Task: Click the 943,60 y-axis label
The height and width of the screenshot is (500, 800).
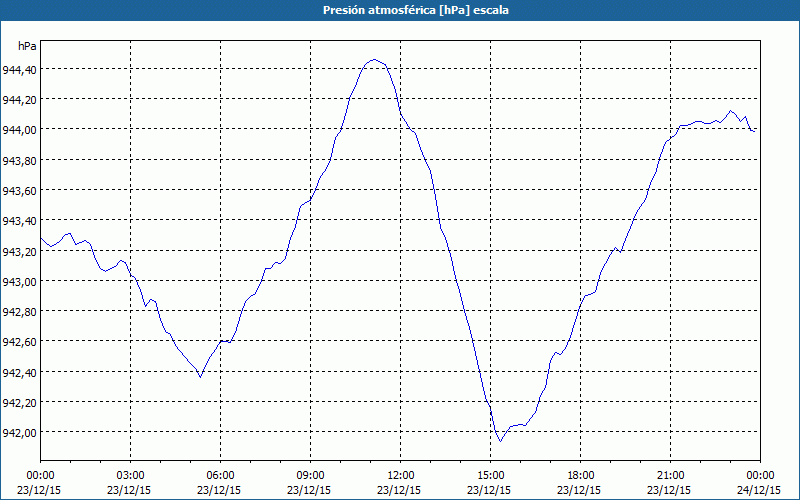Action: click(x=19, y=190)
